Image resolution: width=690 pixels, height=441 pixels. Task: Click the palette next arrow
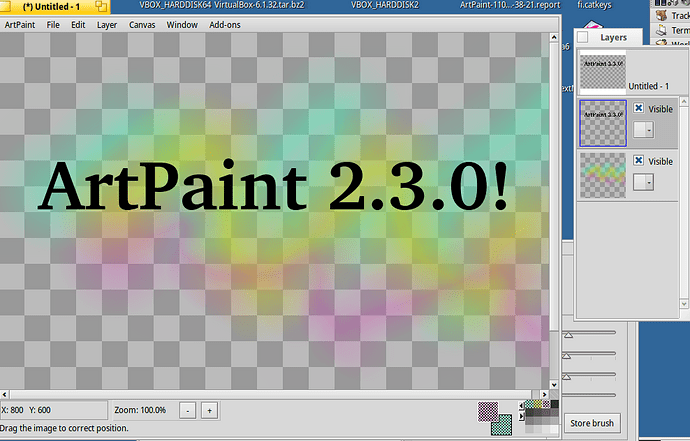[522, 416]
